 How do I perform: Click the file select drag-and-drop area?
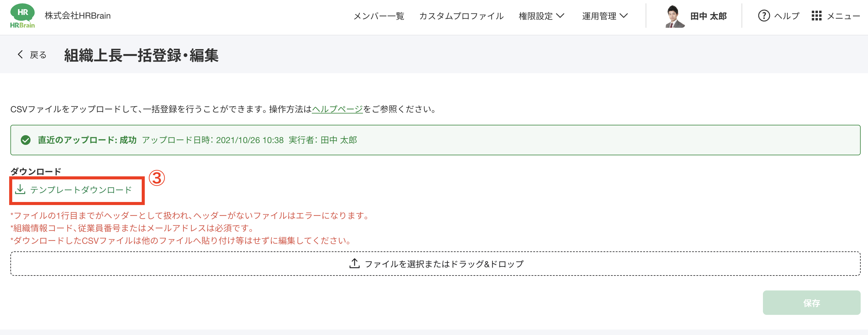(x=435, y=264)
